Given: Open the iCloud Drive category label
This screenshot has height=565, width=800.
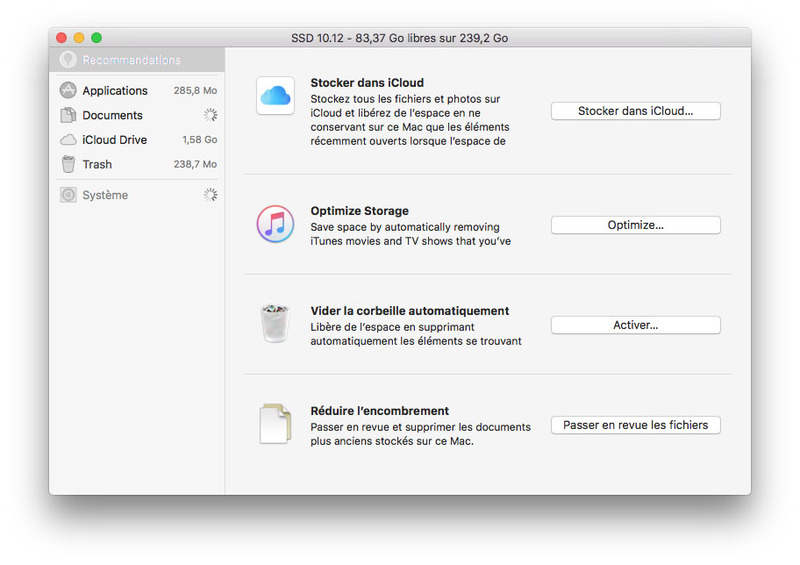Looking at the screenshot, I should 114,140.
